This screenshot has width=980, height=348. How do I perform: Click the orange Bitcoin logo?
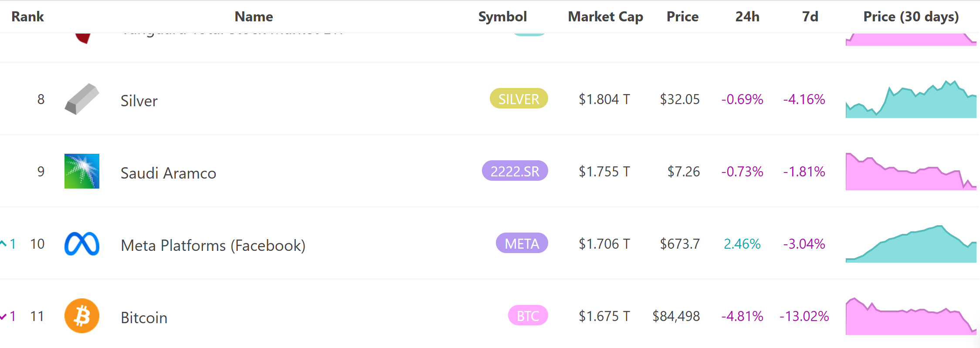click(x=82, y=316)
